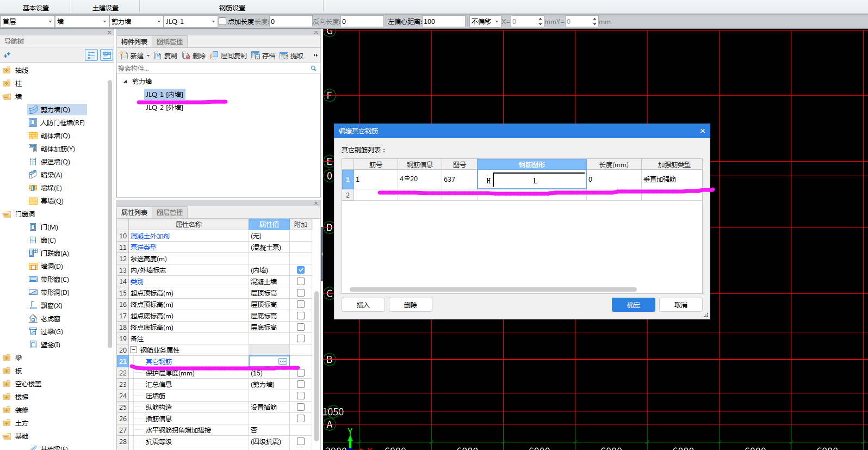
Task: Switch to 图层管理 tab in property panel
Action: [170, 212]
